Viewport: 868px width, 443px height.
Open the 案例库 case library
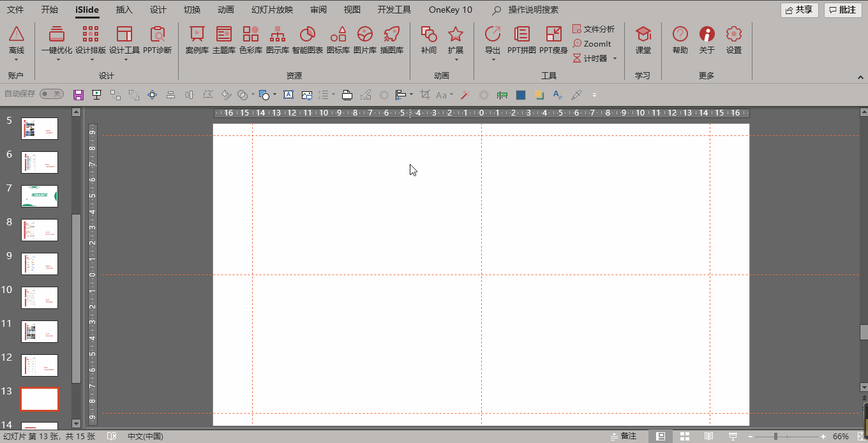tap(197, 40)
